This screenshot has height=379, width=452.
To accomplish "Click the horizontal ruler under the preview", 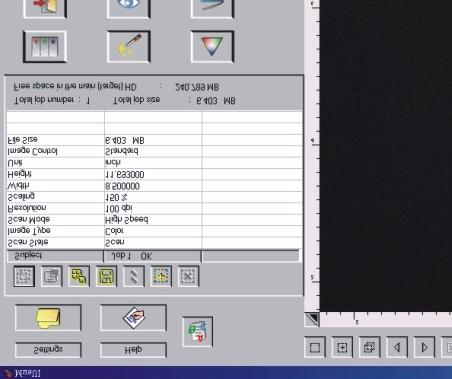I will click(386, 319).
